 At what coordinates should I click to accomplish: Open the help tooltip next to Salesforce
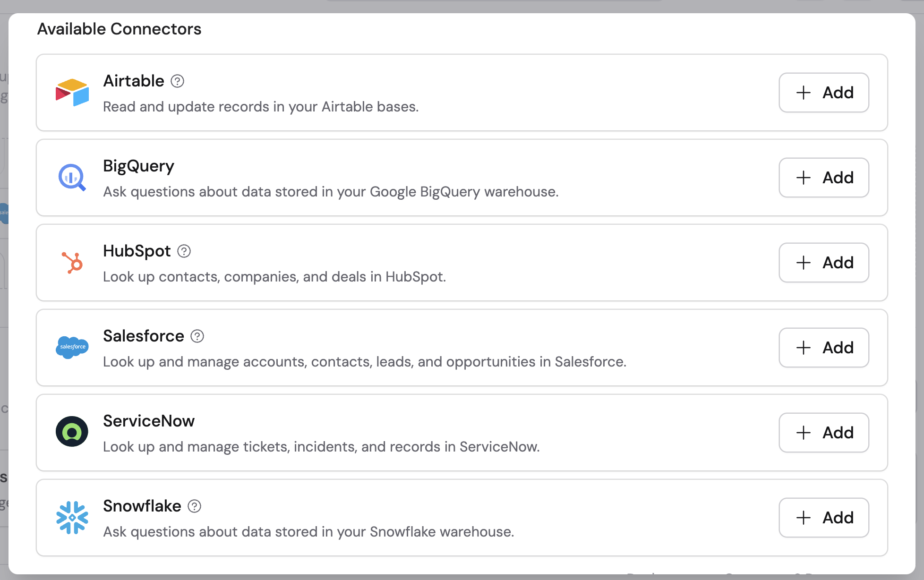[197, 336]
